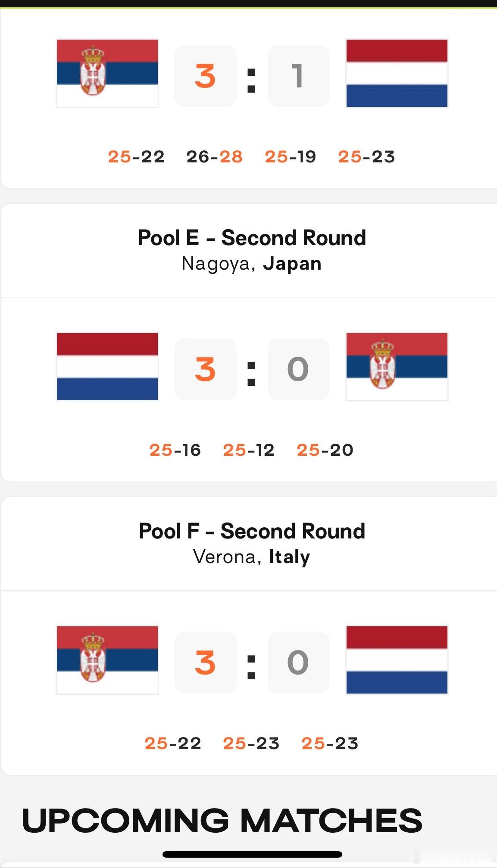Tap the grey 0 score in Pool F match

(298, 663)
